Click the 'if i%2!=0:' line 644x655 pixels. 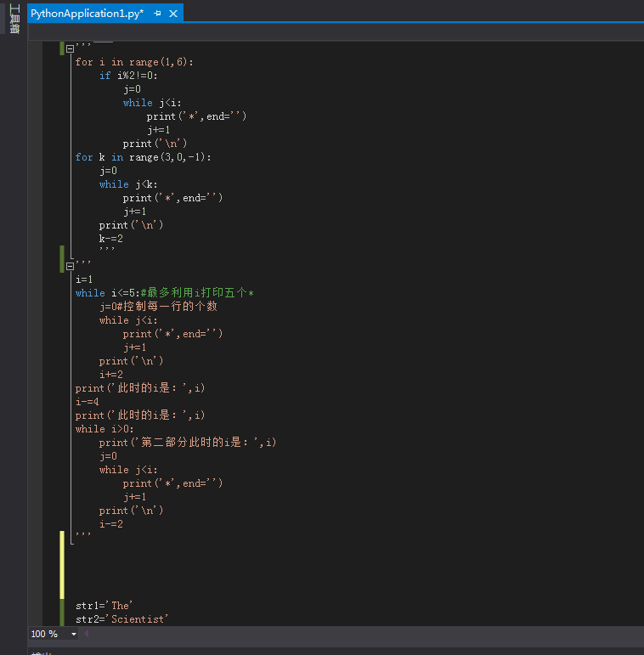(x=128, y=76)
